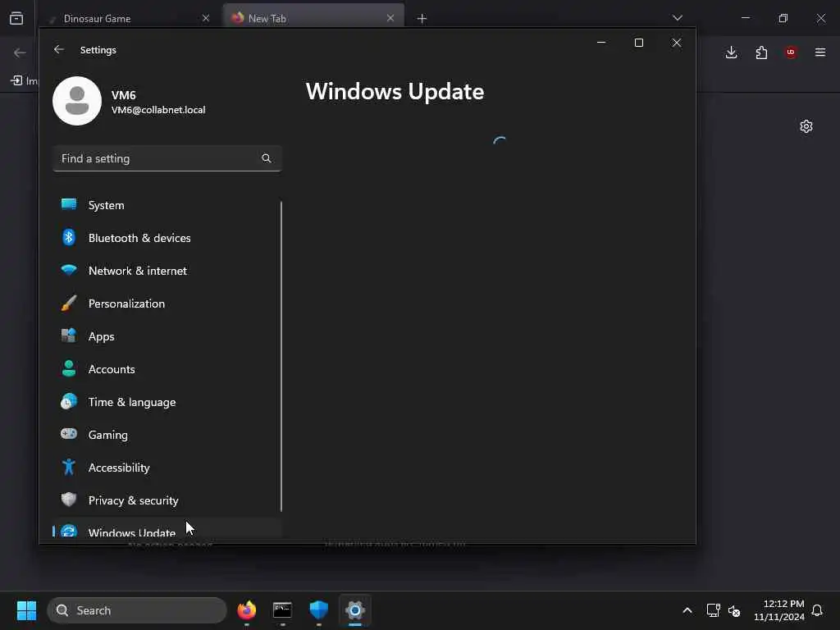Open Time & language clock icon

point(69,401)
